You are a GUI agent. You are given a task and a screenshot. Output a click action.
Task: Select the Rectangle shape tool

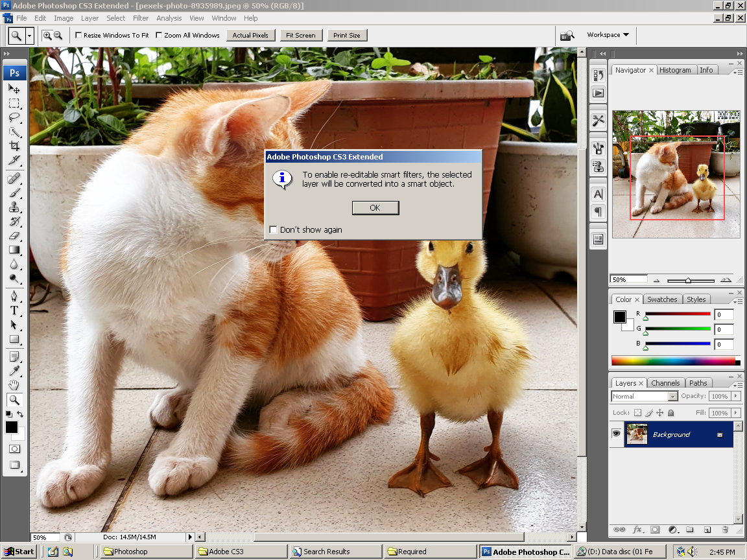pyautogui.click(x=14, y=339)
